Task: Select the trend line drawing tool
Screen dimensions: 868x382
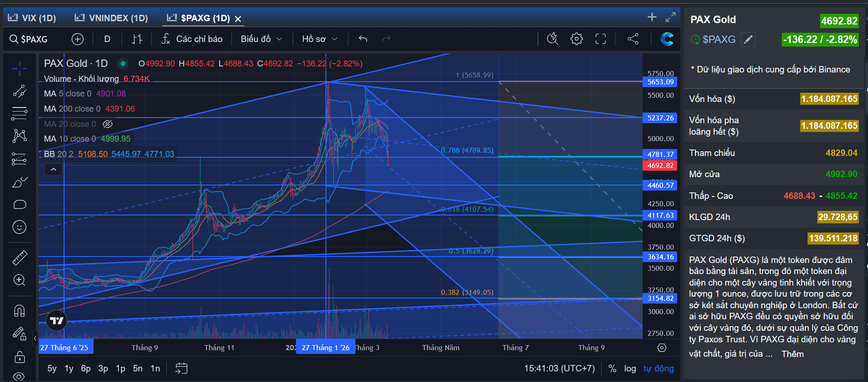Action: 19,91
